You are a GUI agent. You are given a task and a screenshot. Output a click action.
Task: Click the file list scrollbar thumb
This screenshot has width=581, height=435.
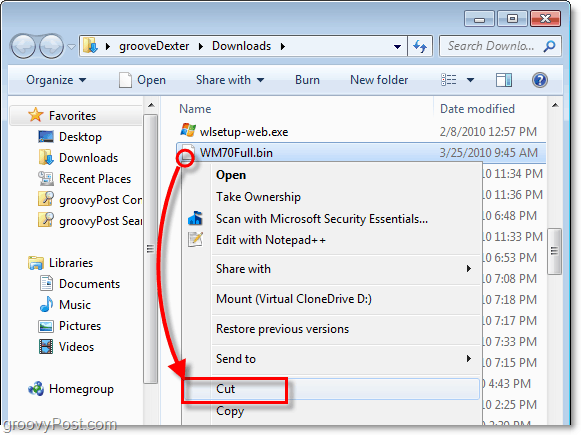(x=554, y=251)
